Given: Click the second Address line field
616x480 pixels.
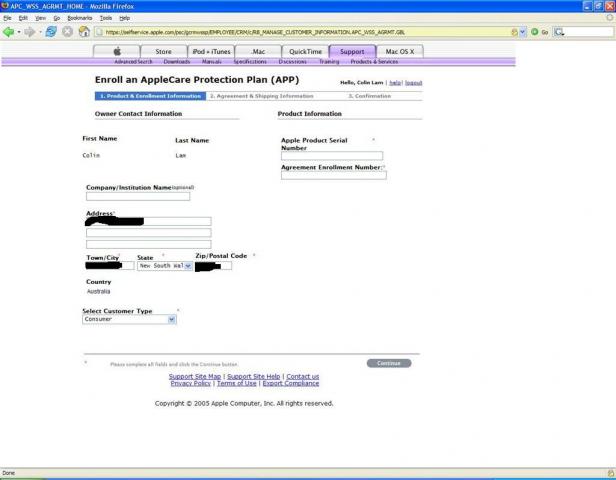Looking at the screenshot, I should pyautogui.click(x=148, y=233).
